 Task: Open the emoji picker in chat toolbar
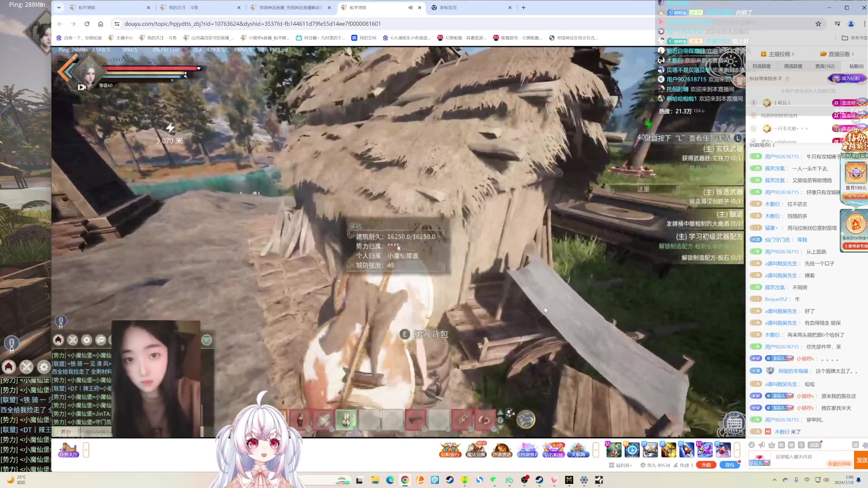coord(752,445)
